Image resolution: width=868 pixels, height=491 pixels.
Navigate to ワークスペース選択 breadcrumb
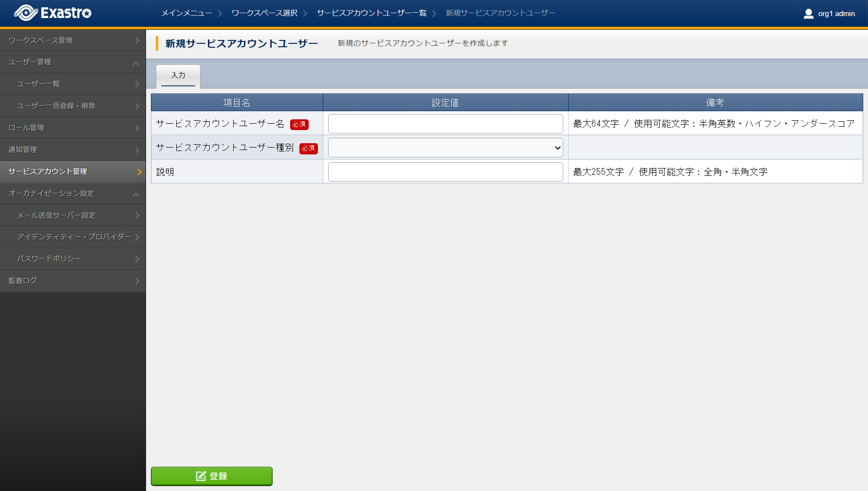(264, 13)
